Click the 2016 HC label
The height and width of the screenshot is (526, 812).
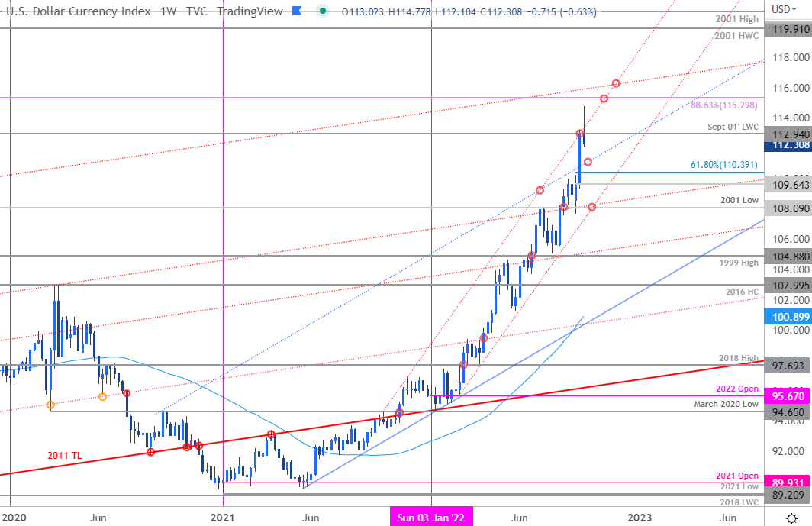pos(742,292)
